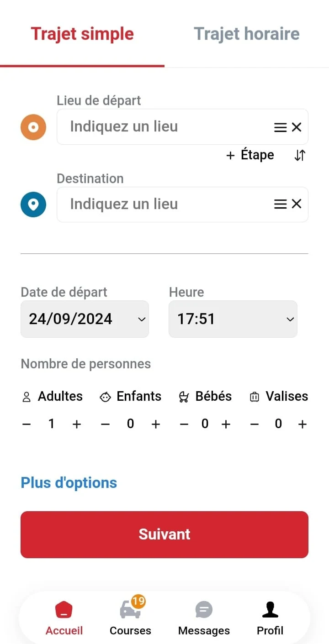329x644 pixels.
Task: Tap the red Suivant button
Action: pyautogui.click(x=164, y=534)
